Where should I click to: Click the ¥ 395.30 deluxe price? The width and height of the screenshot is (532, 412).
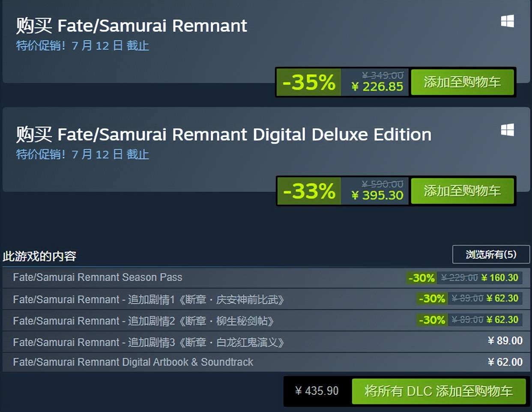tap(377, 195)
